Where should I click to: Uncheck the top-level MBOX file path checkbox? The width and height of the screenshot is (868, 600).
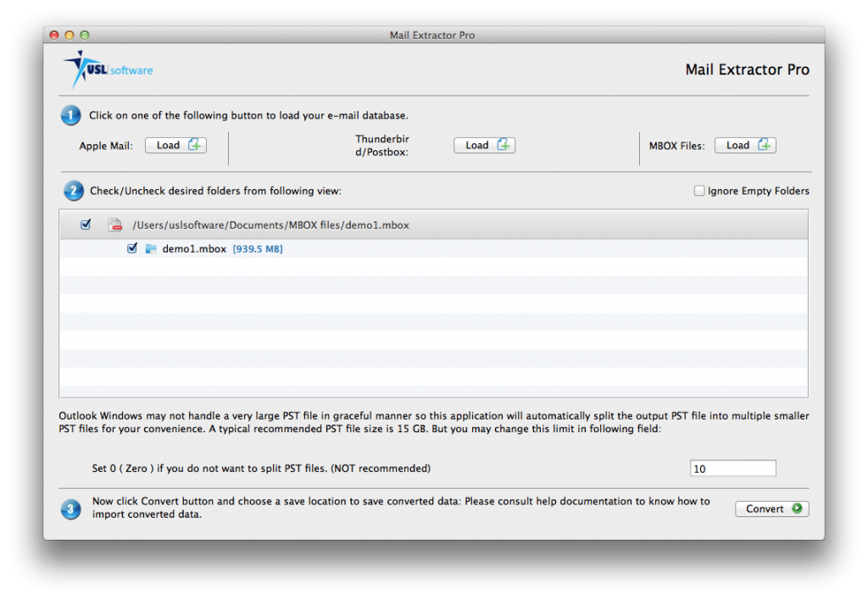(x=86, y=225)
